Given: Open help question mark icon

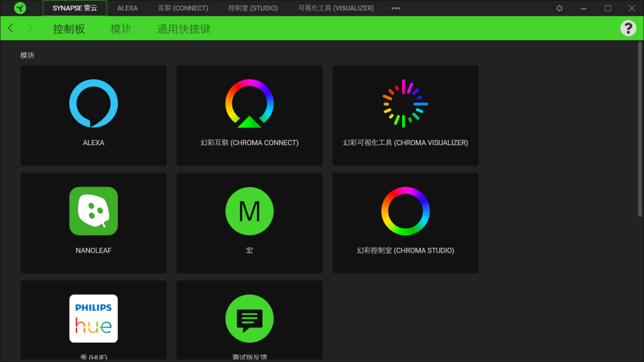Looking at the screenshot, I should click(x=628, y=28).
